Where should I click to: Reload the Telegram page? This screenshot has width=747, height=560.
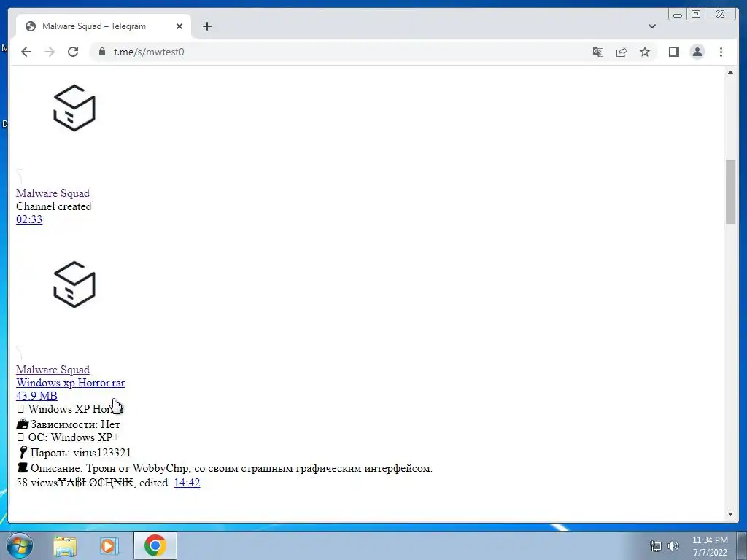(73, 52)
